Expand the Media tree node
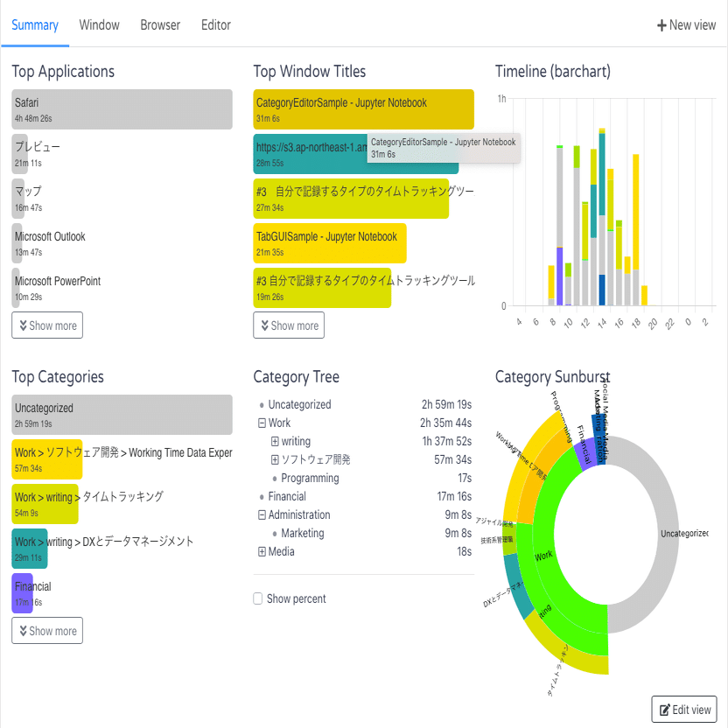The image size is (728, 728). [x=262, y=551]
